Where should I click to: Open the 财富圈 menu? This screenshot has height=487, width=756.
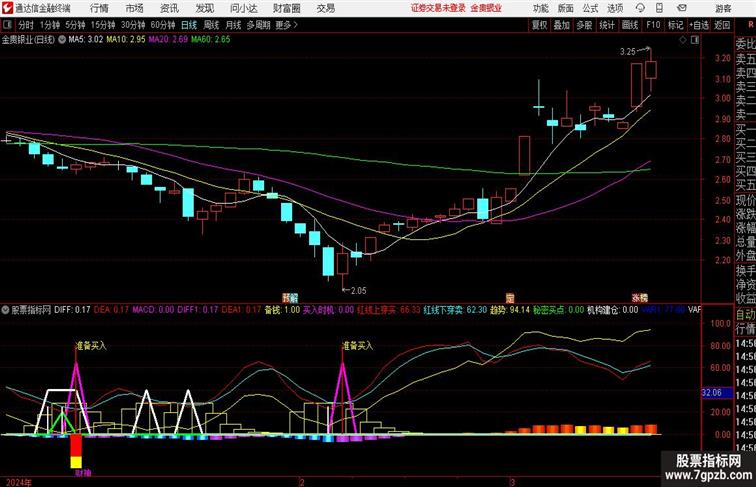pyautogui.click(x=286, y=8)
